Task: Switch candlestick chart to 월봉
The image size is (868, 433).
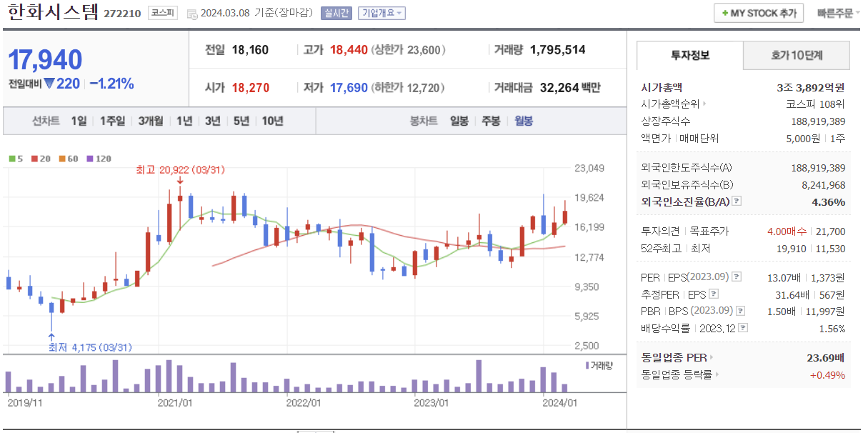Action: [x=523, y=121]
